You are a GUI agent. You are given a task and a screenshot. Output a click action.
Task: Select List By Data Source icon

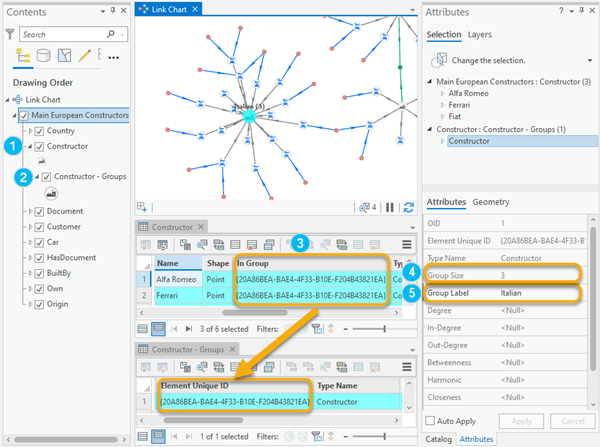pos(41,54)
